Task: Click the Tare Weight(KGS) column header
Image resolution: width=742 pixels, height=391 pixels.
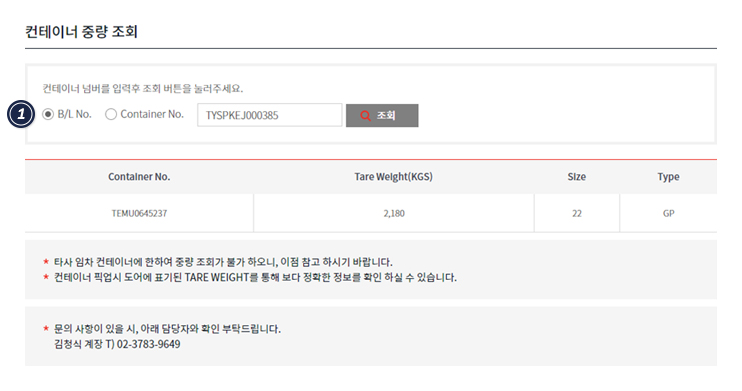Action: click(x=394, y=177)
